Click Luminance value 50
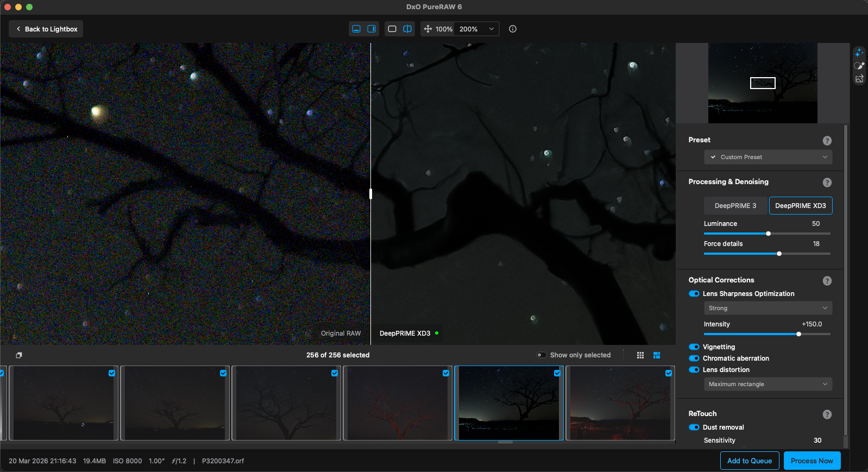The width and height of the screenshot is (868, 472). pos(816,224)
